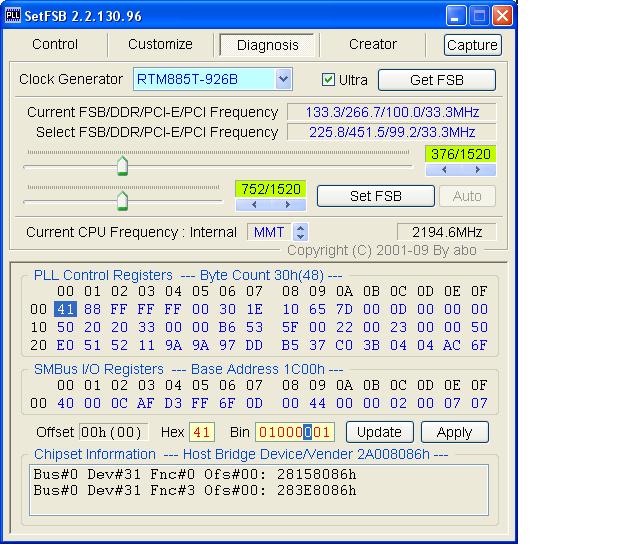Select PLL register 7D at offset 0A

pyautogui.click(x=344, y=309)
